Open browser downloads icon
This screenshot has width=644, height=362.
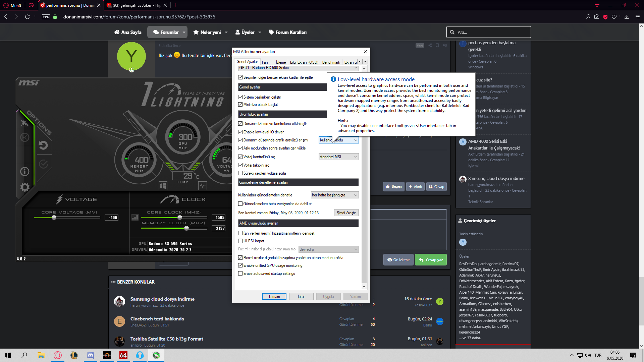(x=627, y=17)
